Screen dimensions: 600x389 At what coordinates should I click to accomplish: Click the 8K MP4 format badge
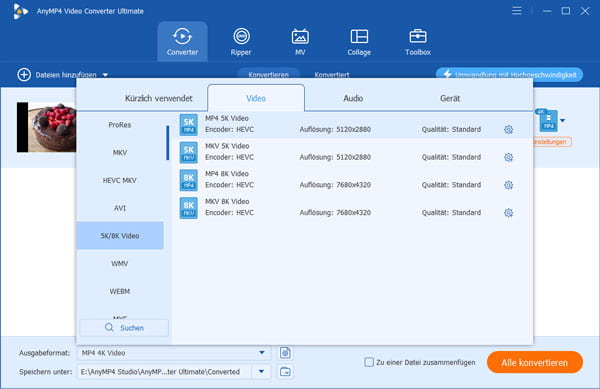(189, 180)
